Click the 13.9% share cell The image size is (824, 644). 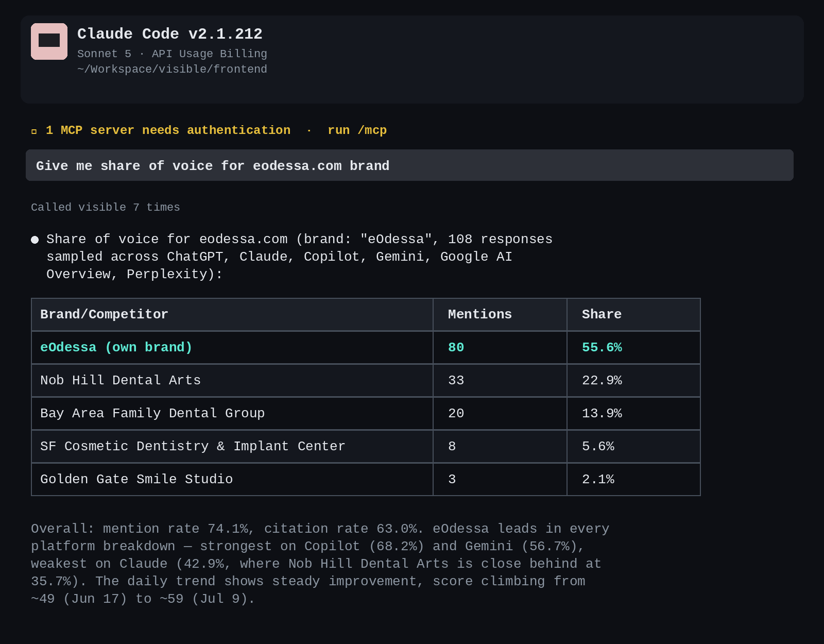[x=633, y=413]
